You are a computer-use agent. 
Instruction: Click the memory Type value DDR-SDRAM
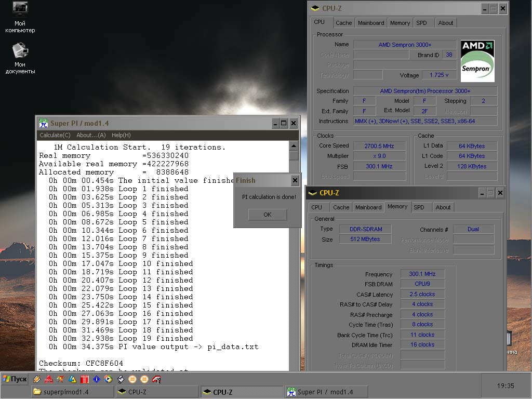point(365,229)
